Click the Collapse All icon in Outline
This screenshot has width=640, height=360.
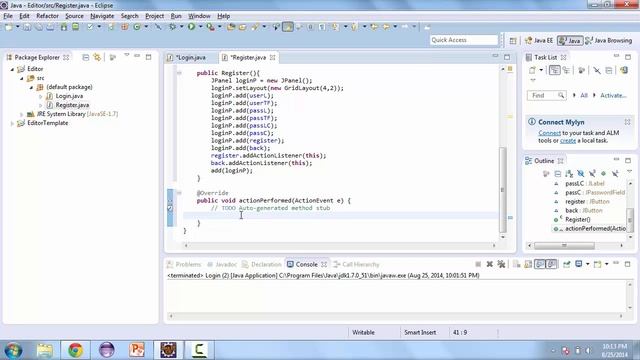click(558, 174)
